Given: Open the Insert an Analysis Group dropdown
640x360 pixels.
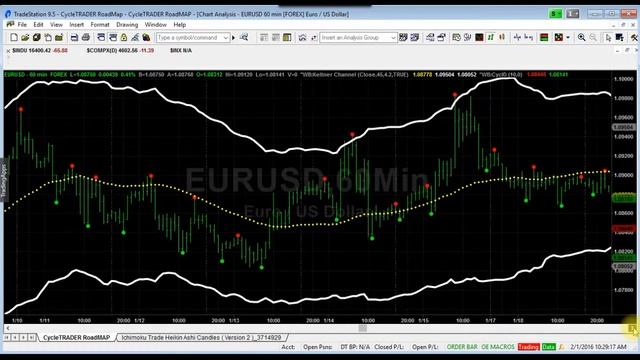Looking at the screenshot, I should (393, 38).
